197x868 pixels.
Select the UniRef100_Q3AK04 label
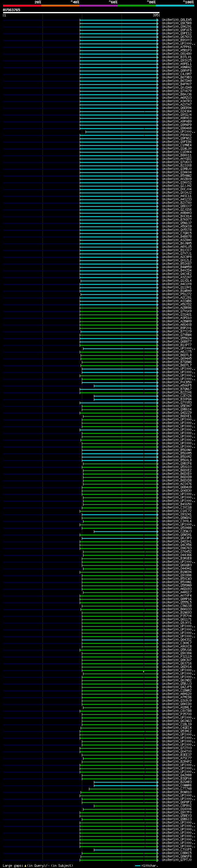tap(176, 172)
